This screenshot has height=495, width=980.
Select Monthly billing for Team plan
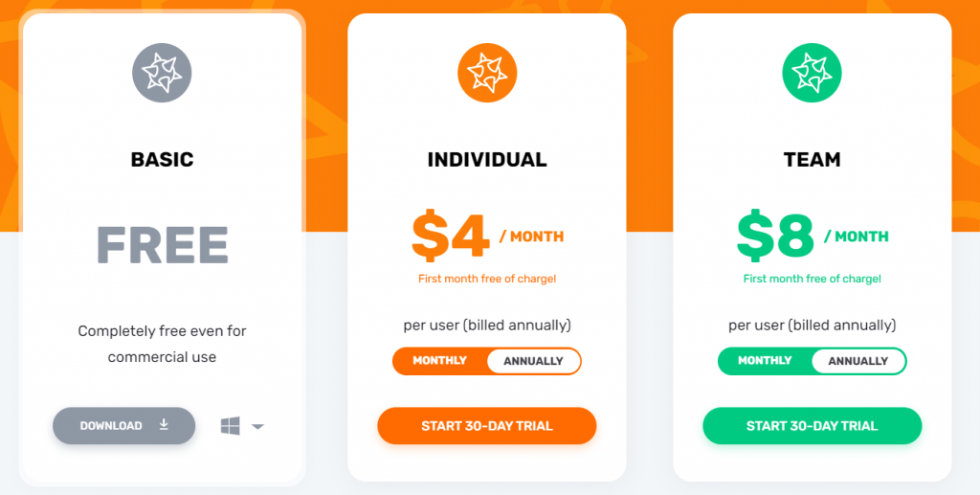[765, 361]
